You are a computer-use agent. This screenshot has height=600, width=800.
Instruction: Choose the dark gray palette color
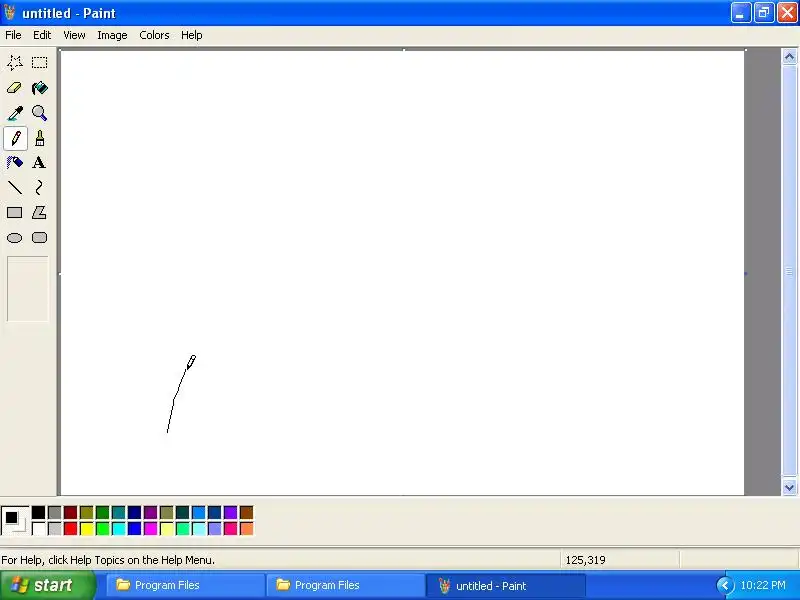pos(55,512)
